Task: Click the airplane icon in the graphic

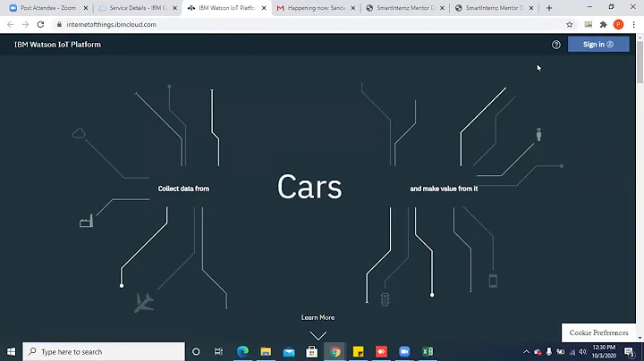Action: [x=144, y=303]
